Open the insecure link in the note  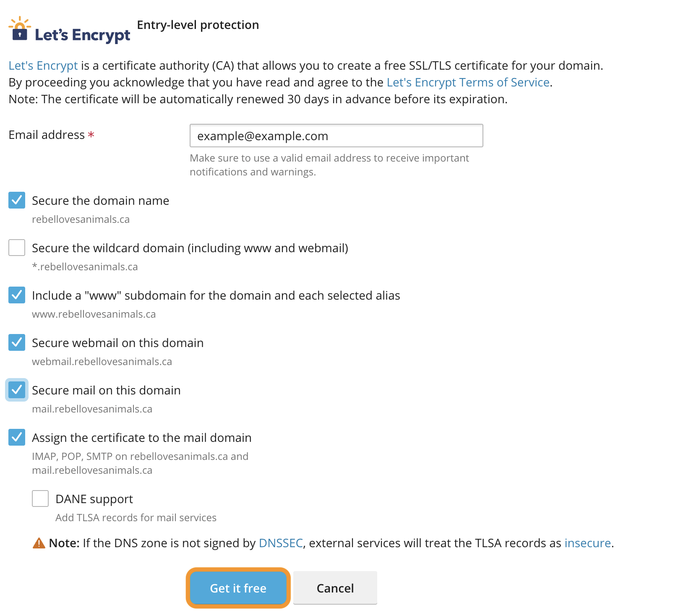(587, 543)
